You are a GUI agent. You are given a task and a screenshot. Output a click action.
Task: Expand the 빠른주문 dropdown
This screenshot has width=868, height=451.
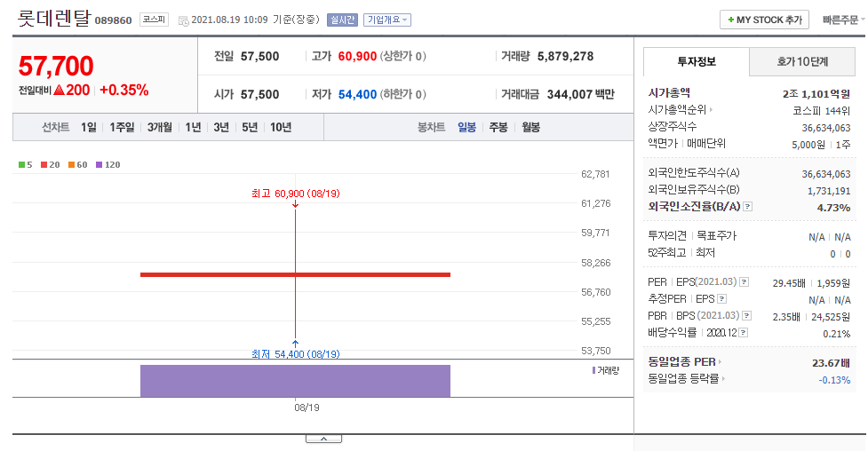point(843,20)
